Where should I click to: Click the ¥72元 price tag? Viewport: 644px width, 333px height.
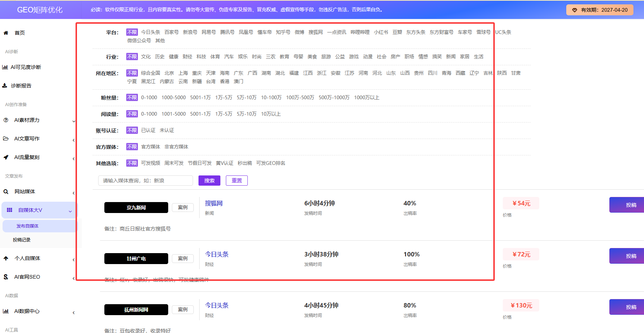click(x=521, y=254)
